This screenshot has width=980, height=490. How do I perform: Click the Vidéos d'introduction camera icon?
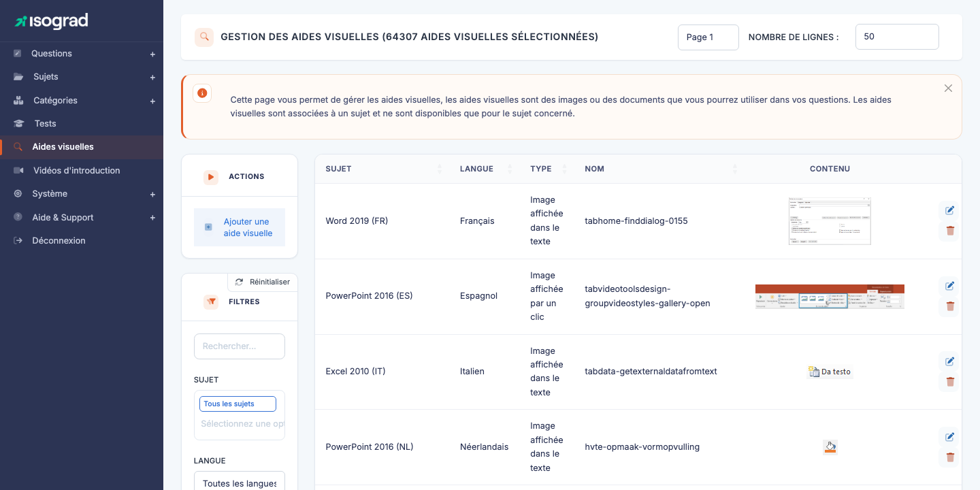click(x=18, y=170)
